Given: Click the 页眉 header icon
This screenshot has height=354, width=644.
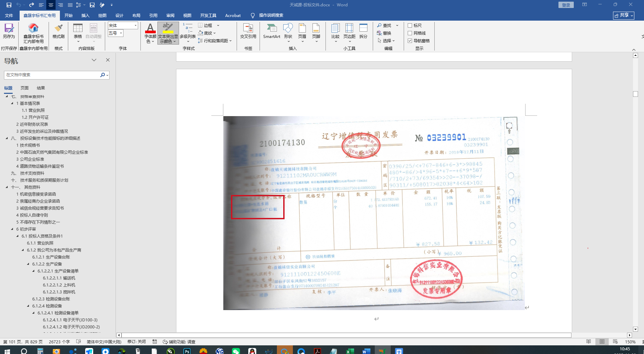Looking at the screenshot, I should tap(302, 32).
